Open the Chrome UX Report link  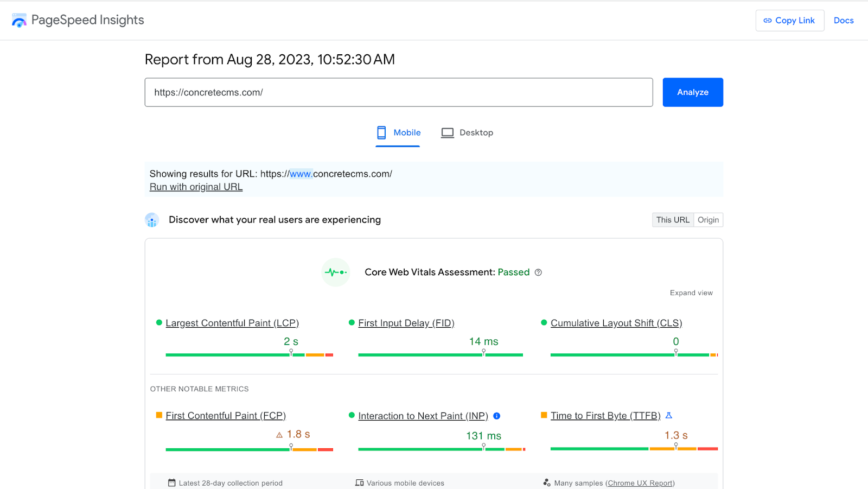pyautogui.click(x=640, y=482)
